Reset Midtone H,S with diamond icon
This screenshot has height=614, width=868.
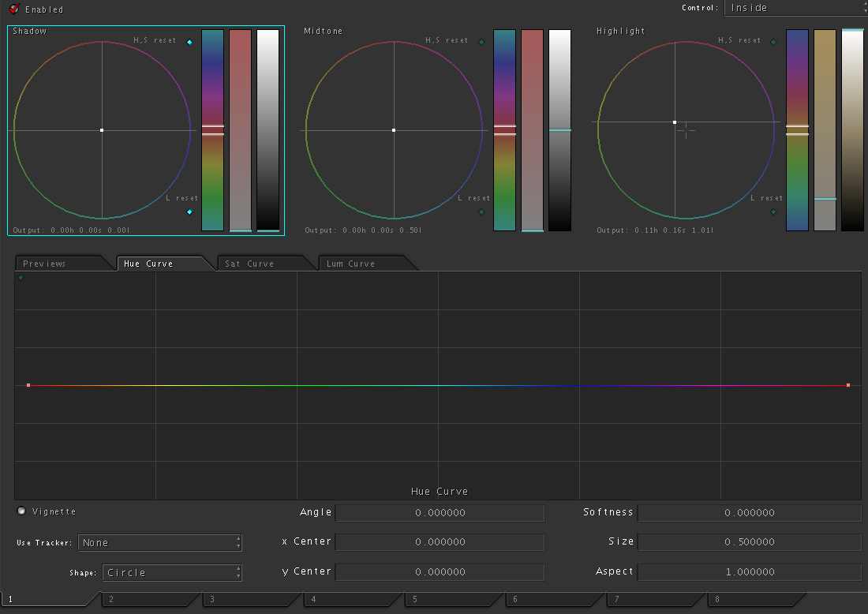[x=481, y=42]
